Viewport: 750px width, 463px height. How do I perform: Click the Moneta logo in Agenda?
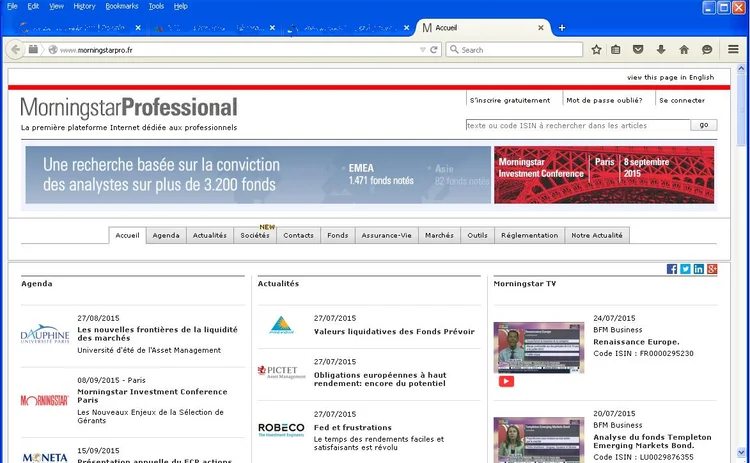(45, 458)
